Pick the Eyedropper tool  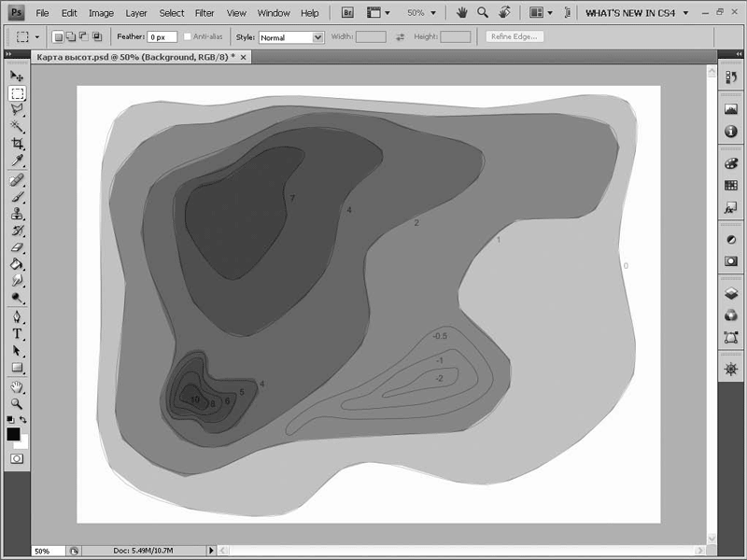17,161
